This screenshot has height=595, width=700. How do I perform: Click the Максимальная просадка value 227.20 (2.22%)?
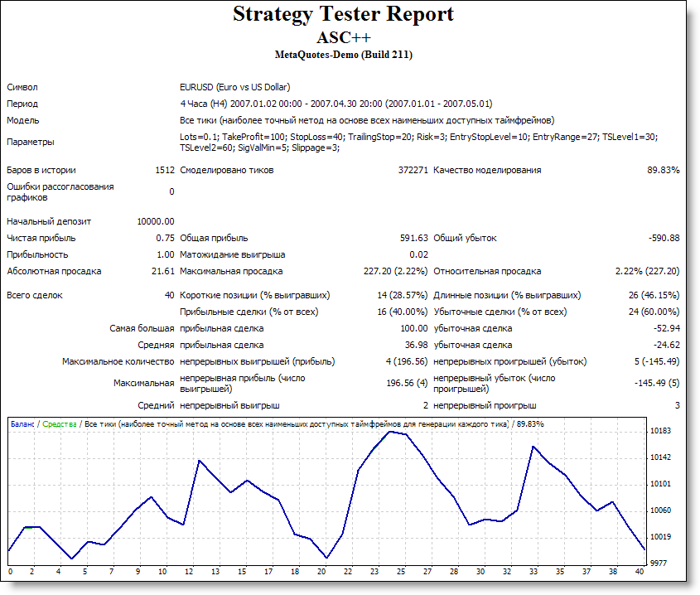point(395,271)
